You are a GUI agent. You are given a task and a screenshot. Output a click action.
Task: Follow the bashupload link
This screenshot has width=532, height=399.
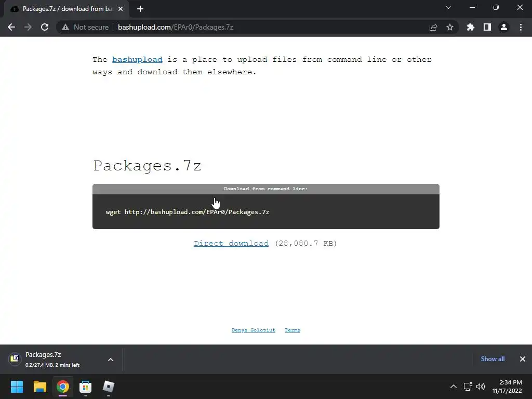coord(137,59)
